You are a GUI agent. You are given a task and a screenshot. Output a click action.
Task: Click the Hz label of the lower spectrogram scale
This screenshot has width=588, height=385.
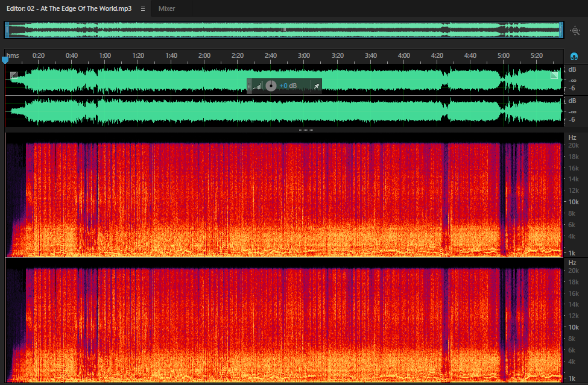[x=572, y=263]
